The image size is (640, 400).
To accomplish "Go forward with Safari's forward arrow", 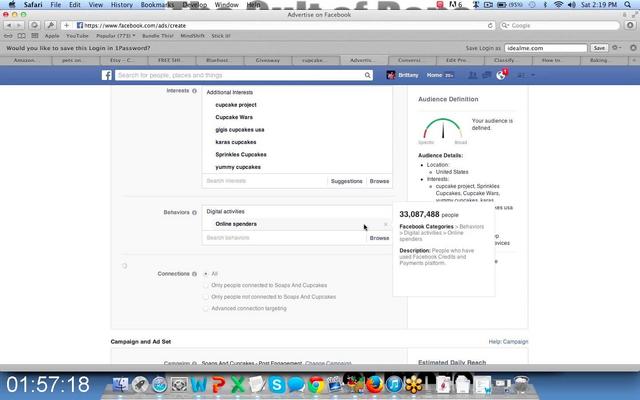I will (x=18, y=25).
